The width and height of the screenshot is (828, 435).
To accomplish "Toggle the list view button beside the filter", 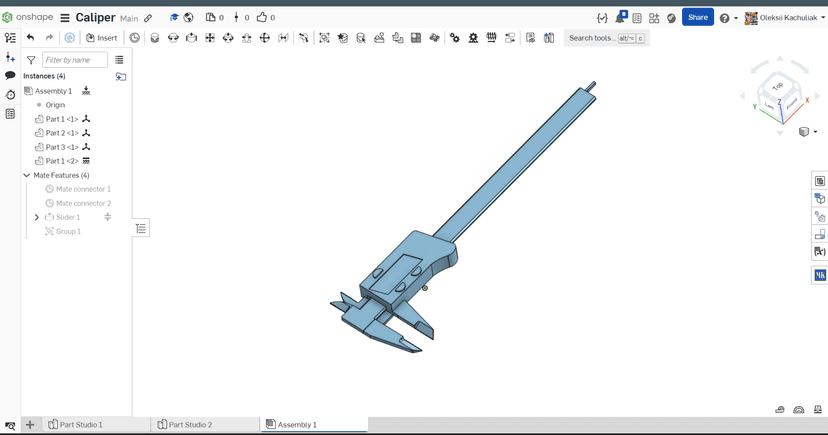I will point(119,60).
